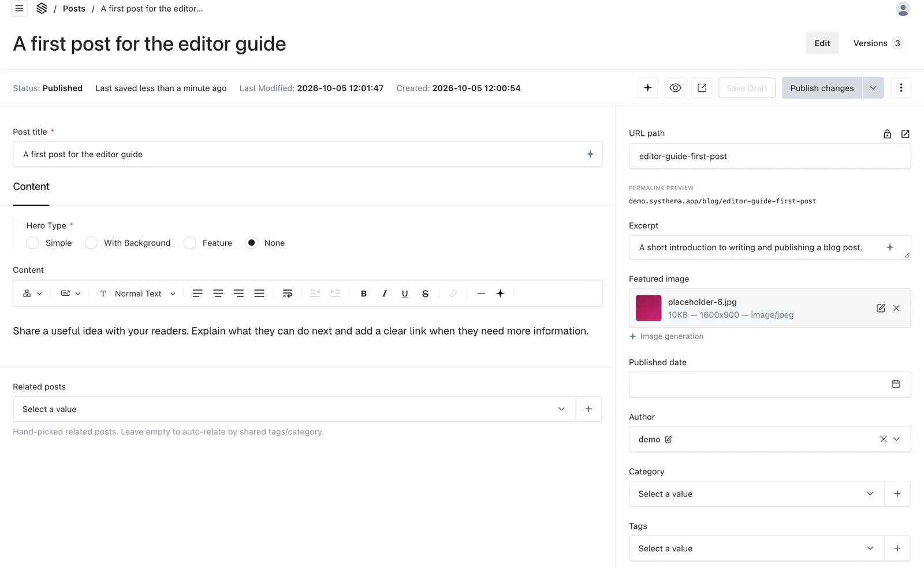Remove the placeholder-6.jpg featured image
The height and width of the screenshot is (568, 924).
896,308
